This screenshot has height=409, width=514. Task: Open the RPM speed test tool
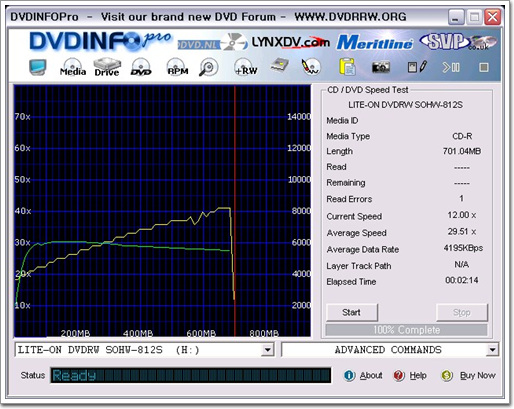[x=177, y=67]
